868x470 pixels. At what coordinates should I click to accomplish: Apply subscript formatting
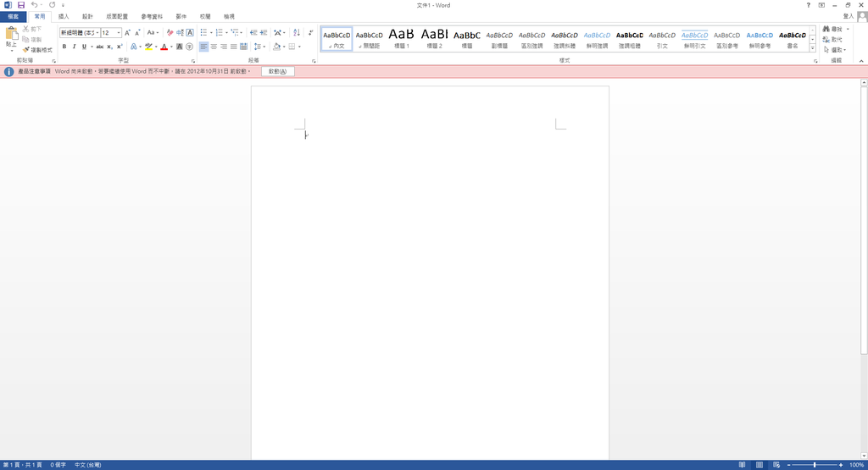pyautogui.click(x=109, y=47)
